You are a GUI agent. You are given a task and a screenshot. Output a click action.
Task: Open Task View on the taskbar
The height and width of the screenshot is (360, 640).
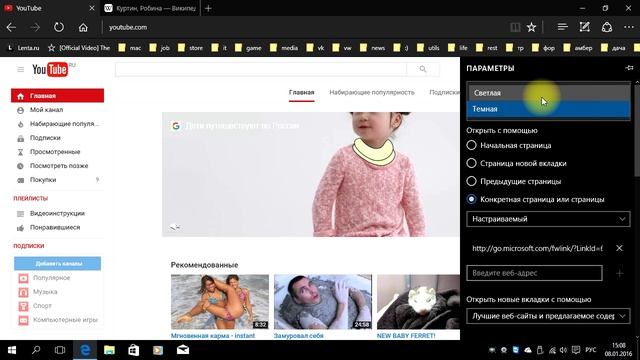(x=60, y=350)
